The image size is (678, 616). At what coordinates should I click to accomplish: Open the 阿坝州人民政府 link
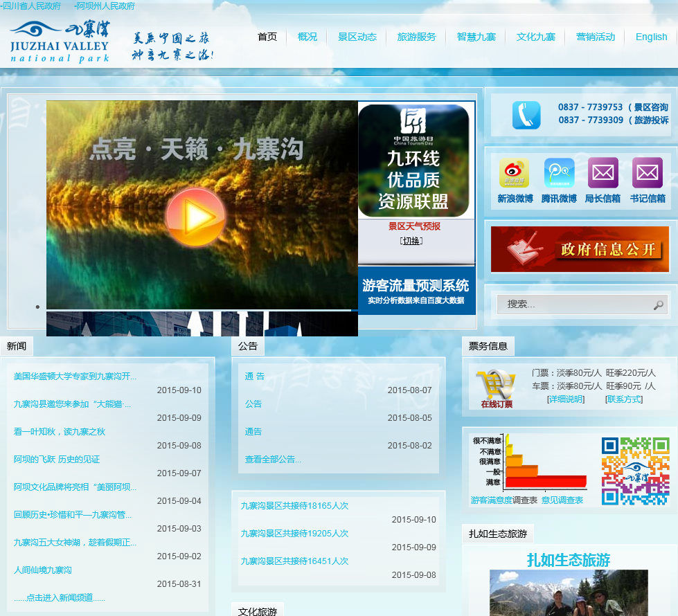tap(105, 6)
